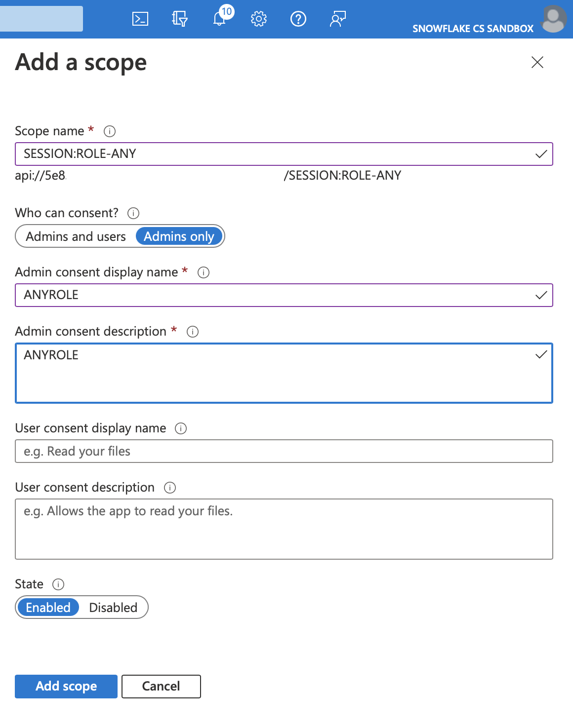Click info icon next to State

pos(58,584)
